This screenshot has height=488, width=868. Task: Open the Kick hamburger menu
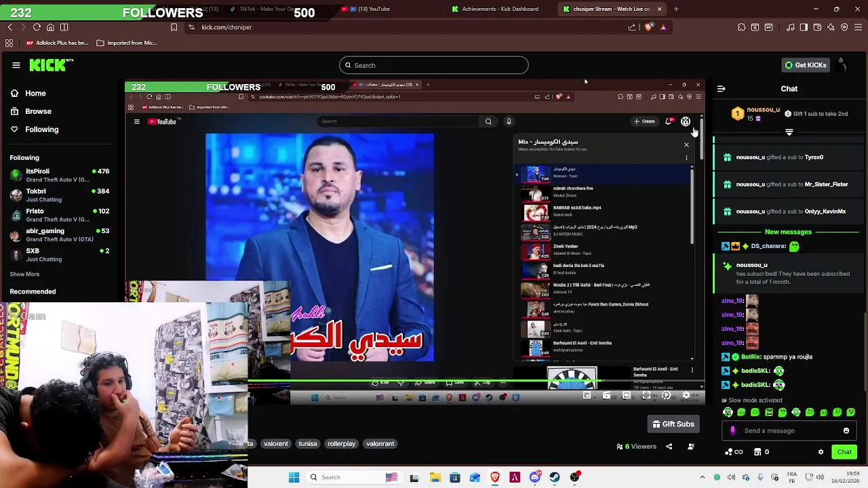tap(16, 65)
